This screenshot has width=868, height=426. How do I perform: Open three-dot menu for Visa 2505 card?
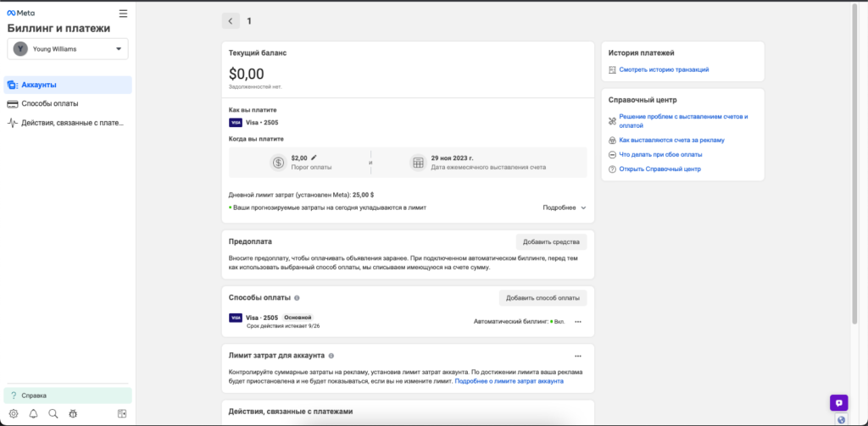[578, 322]
